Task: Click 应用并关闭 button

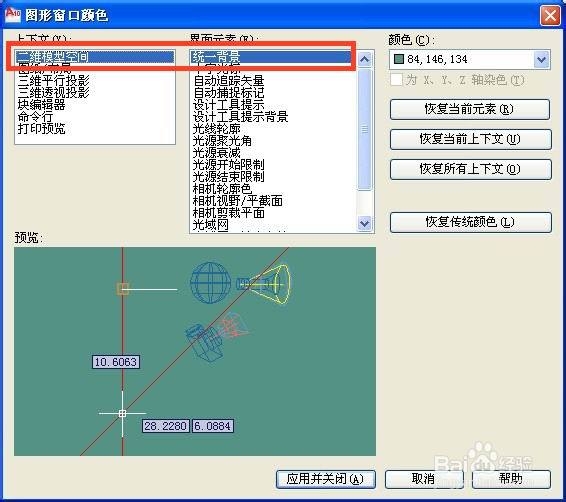Action: [326, 479]
